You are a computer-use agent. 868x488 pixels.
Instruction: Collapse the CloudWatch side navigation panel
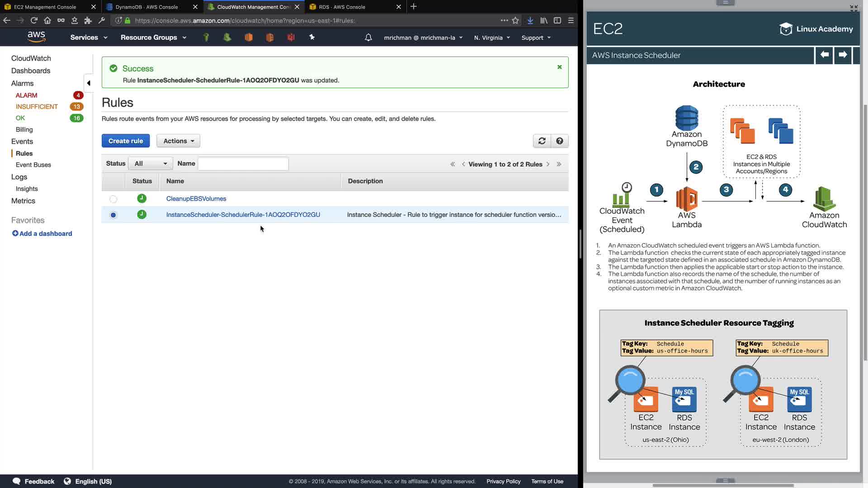(89, 83)
